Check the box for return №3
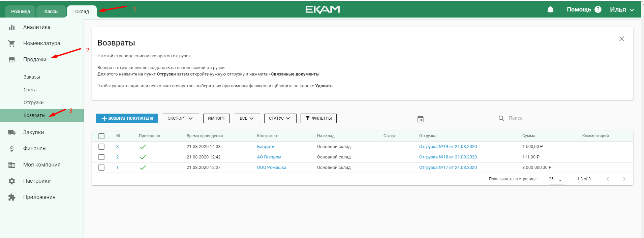This screenshot has width=644, height=238. tap(101, 147)
